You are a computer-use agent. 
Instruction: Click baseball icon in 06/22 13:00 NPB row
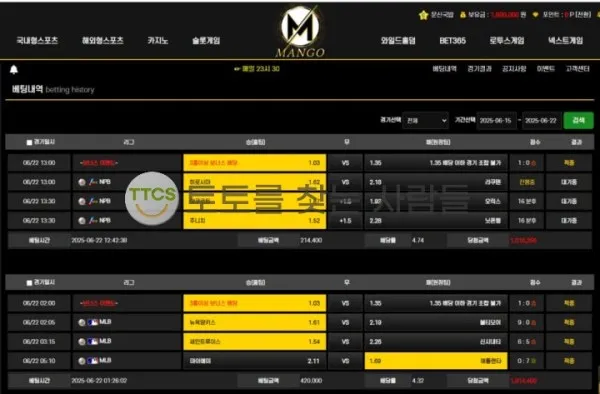82,182
